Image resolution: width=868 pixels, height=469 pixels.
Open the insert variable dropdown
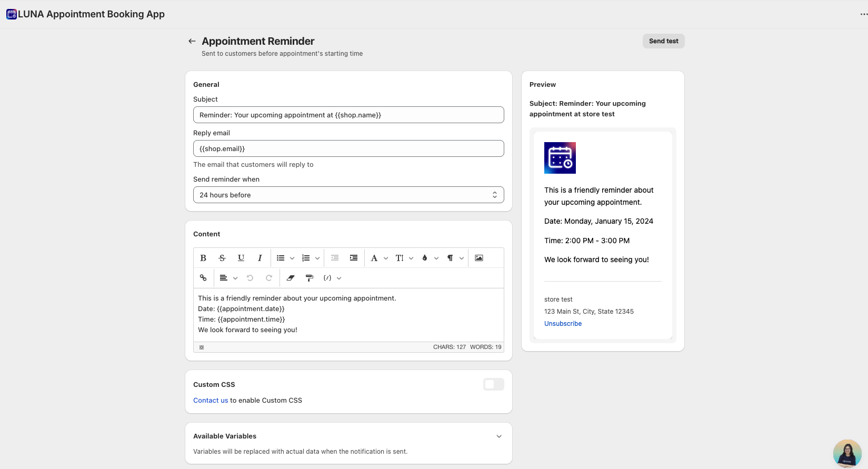click(332, 278)
